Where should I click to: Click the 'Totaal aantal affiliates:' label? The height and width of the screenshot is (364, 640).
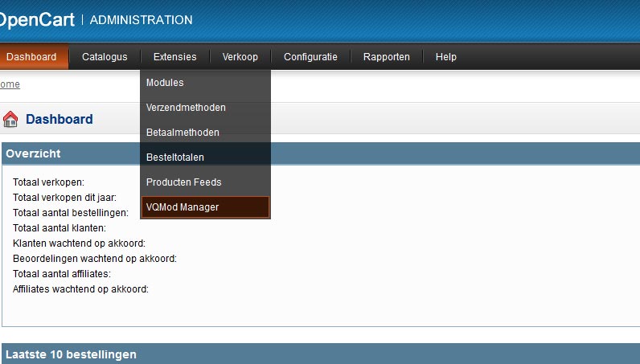click(x=62, y=274)
